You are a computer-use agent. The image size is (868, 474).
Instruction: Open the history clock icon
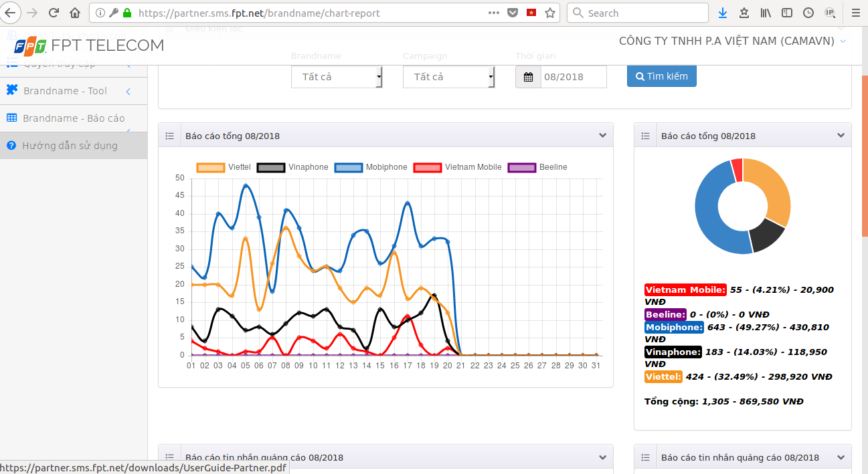click(x=808, y=13)
